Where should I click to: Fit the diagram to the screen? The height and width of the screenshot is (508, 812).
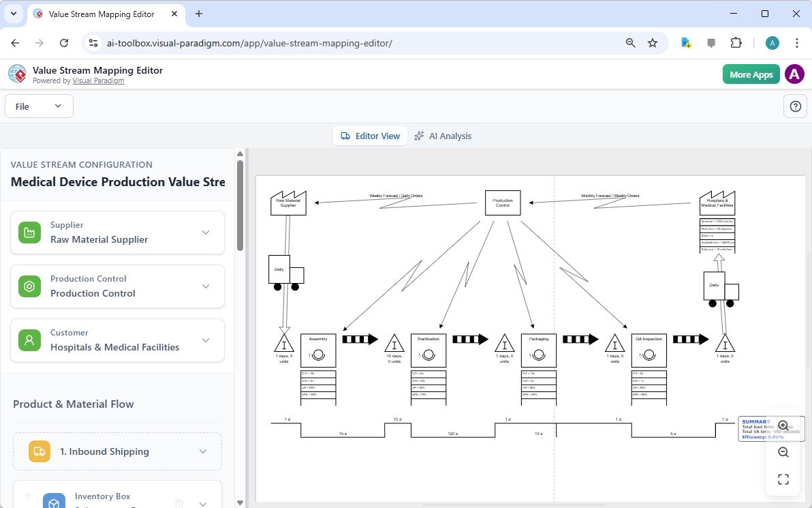[783, 479]
